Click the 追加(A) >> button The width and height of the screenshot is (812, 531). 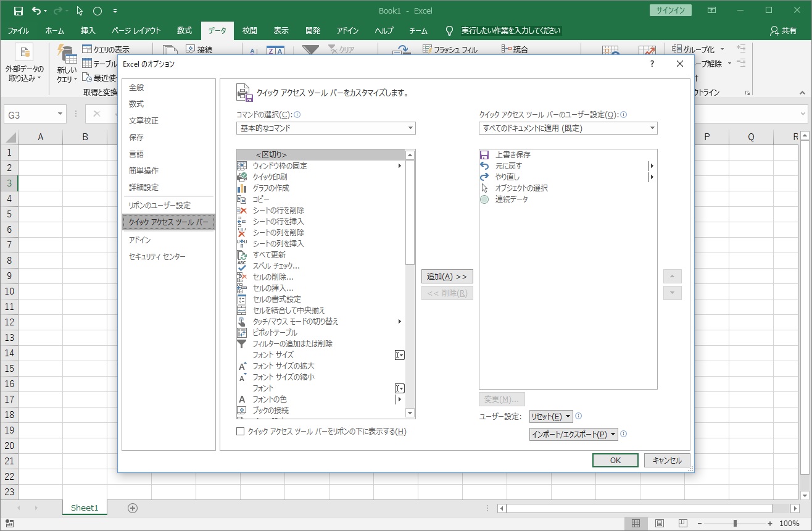click(447, 276)
